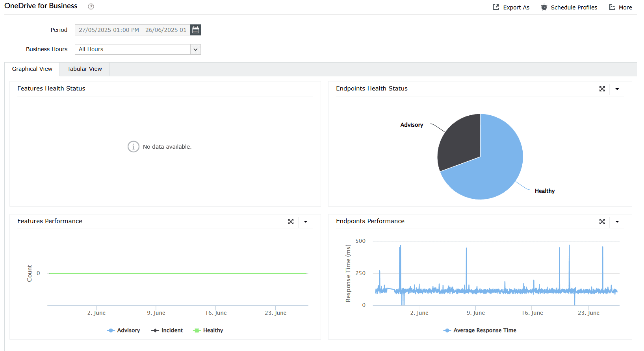Click the 500 value on response time axis
The image size is (644, 351).
[360, 241]
